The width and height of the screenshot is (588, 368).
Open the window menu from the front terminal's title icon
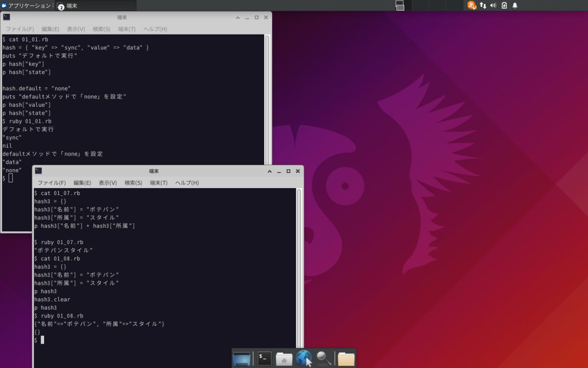click(x=39, y=171)
